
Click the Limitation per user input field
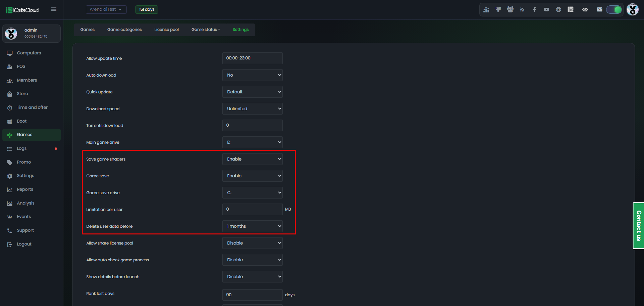(252, 209)
